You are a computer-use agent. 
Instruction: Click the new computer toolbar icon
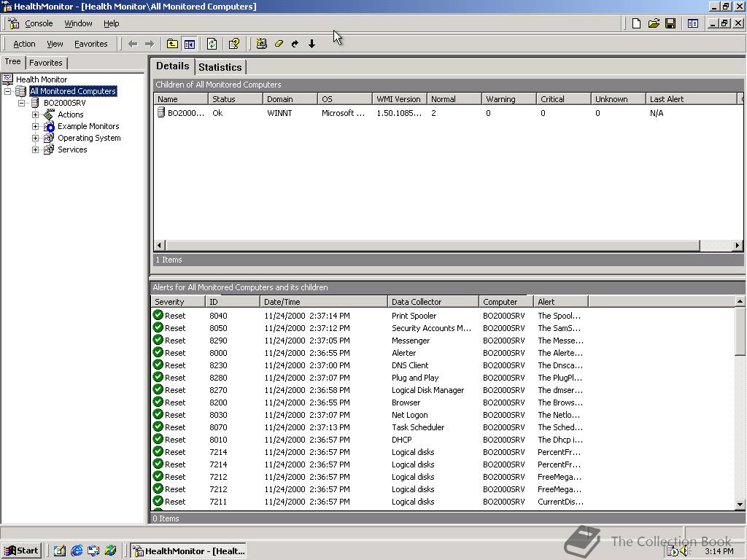[262, 44]
